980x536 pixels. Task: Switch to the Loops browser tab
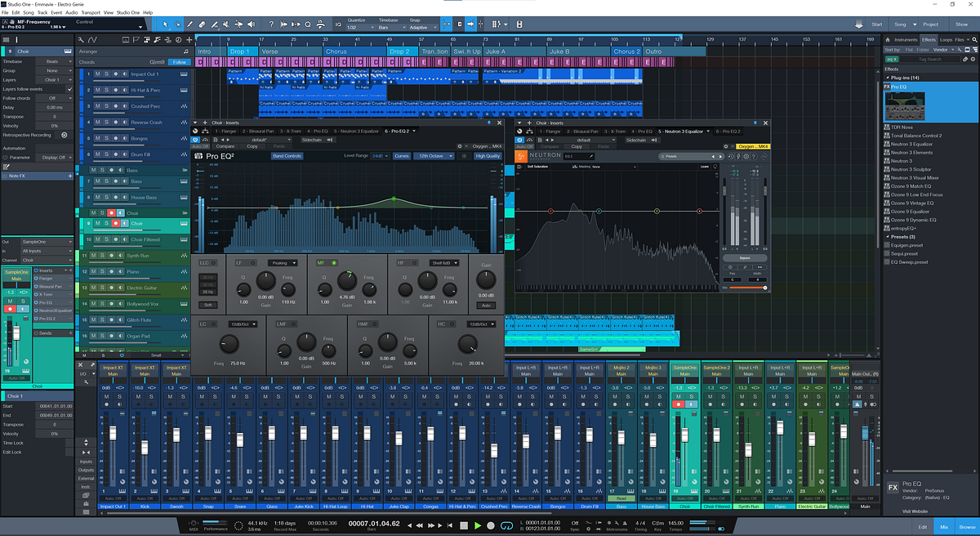click(946, 39)
